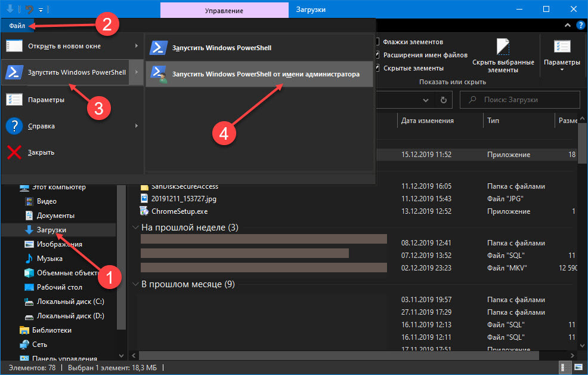The height and width of the screenshot is (375, 588).
Task: Click the Скрыть выбранные элементы ribbon icon
Action: 503,47
